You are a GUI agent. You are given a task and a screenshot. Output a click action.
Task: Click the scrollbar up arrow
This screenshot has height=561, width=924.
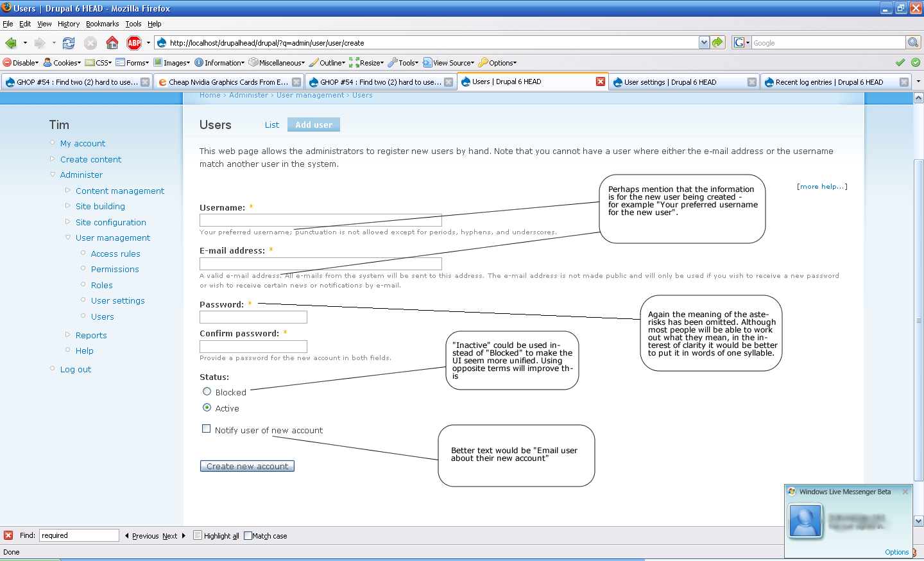click(x=919, y=98)
